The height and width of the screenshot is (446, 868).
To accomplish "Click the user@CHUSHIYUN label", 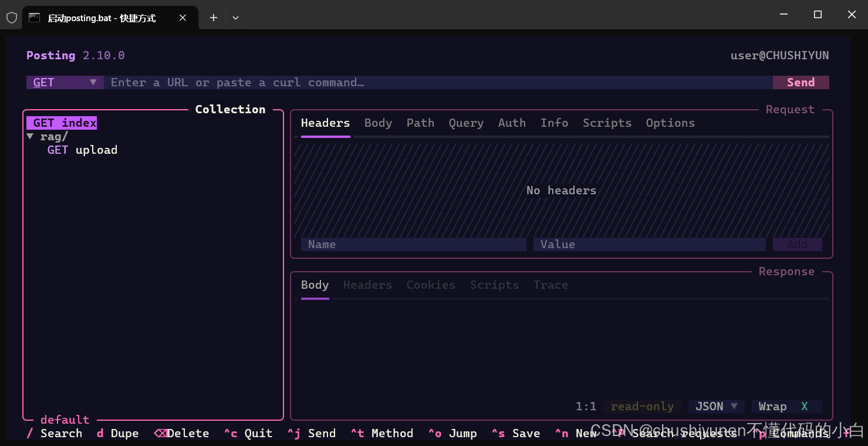I will click(779, 55).
